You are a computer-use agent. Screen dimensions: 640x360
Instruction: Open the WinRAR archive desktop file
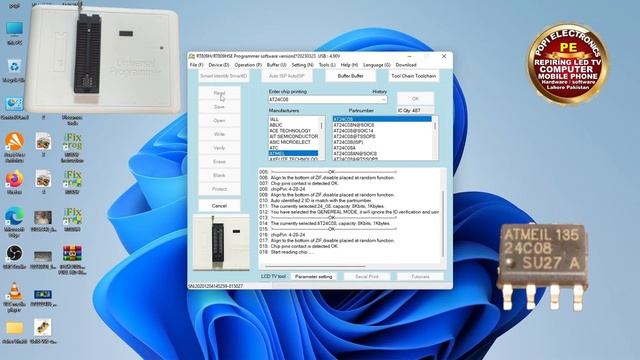72,253
